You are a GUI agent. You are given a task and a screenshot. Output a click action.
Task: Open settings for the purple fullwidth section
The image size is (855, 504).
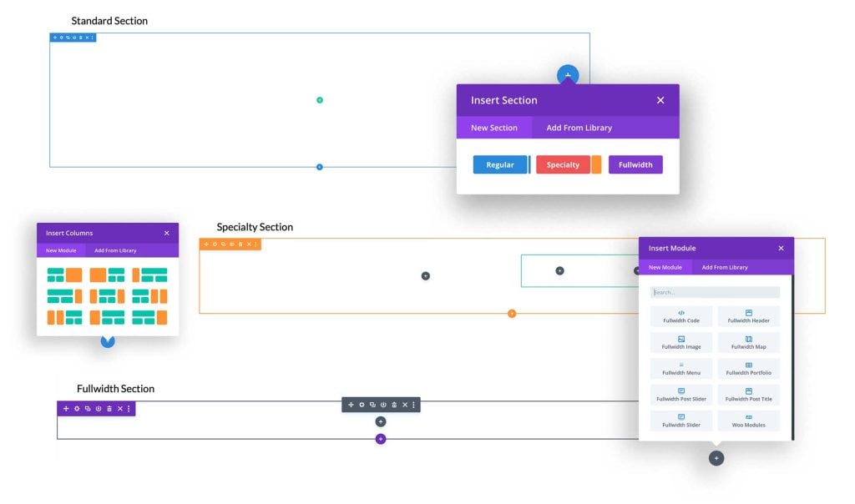click(x=77, y=408)
